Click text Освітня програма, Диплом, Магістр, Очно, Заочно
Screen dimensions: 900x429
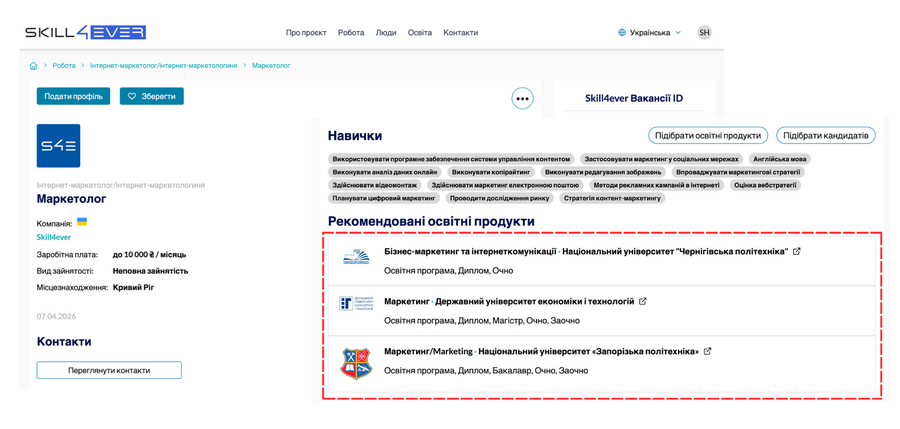pyautogui.click(x=482, y=320)
